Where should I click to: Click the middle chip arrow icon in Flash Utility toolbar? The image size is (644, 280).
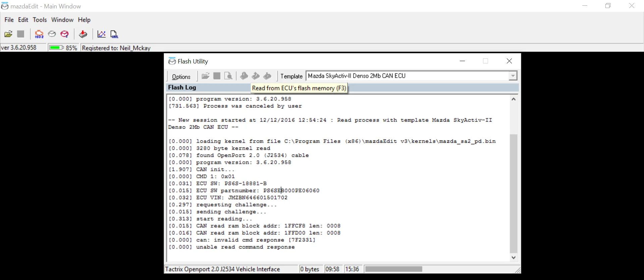(x=256, y=76)
